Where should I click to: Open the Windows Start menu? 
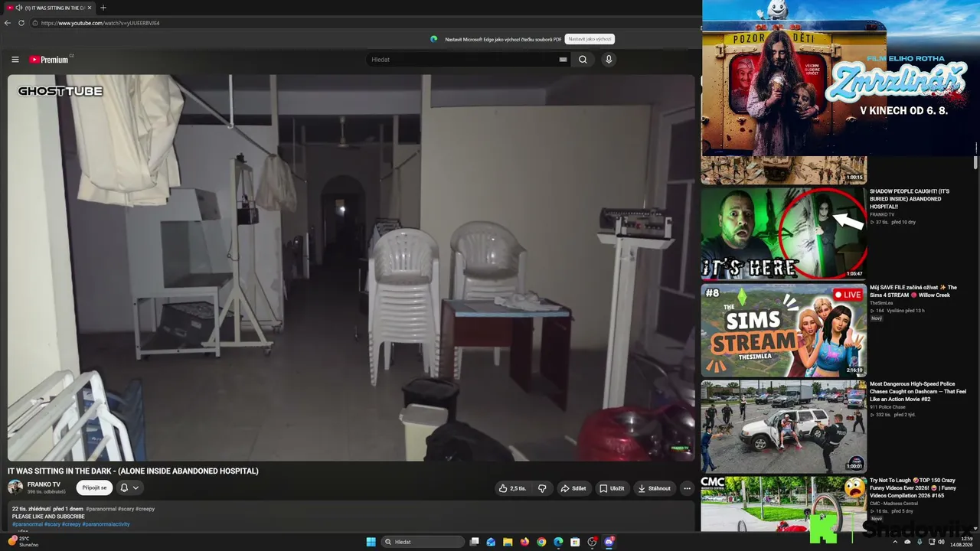pos(371,542)
